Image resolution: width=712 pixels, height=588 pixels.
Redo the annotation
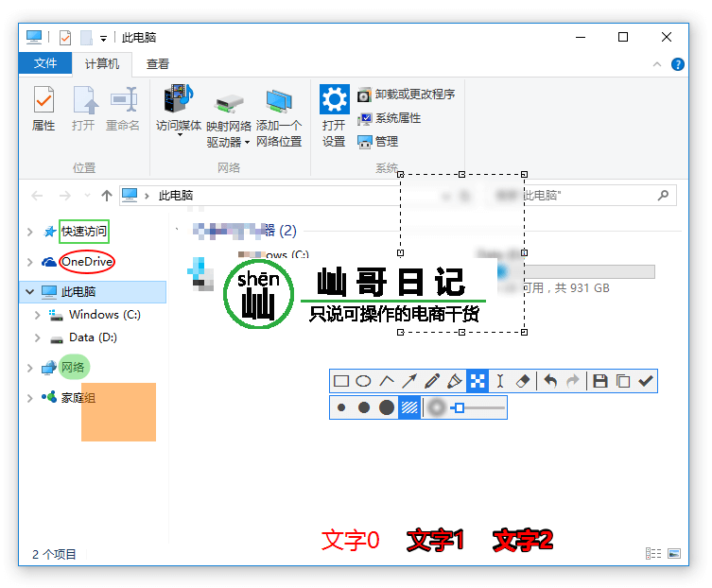pyautogui.click(x=573, y=381)
